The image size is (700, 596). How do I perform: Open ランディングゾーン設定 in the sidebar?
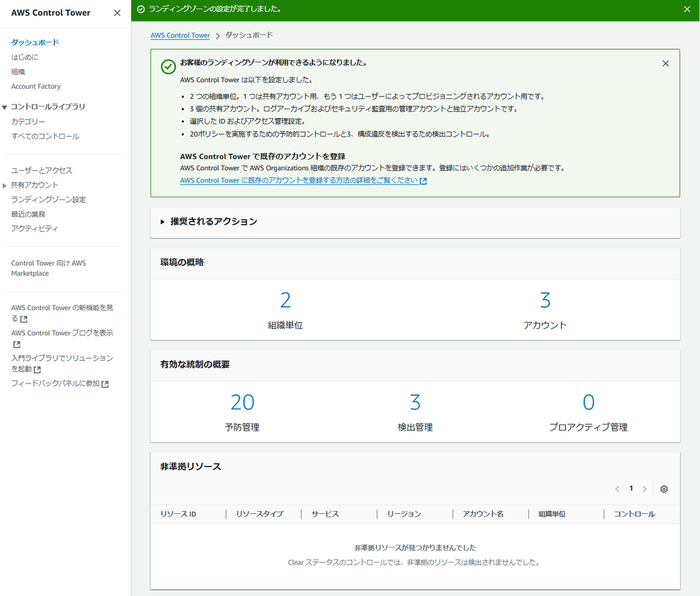49,200
